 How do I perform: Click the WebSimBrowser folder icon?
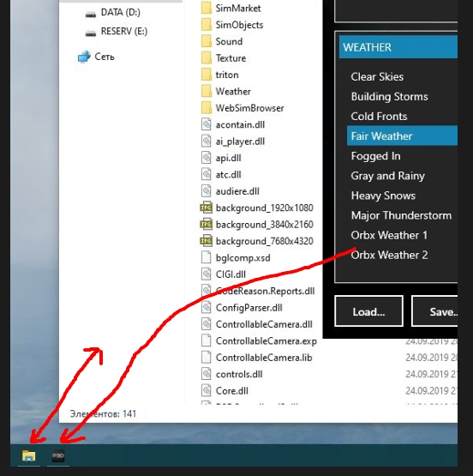[207, 108]
